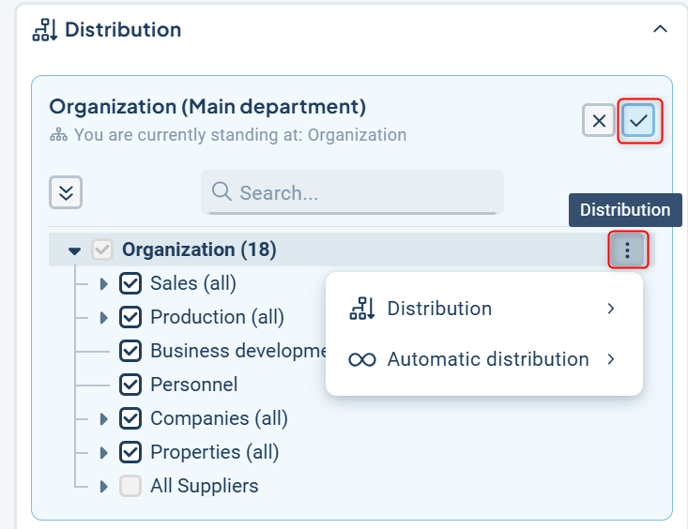Click the Distribution header hierarchy icon
Screen dimensions: 688x529
click(x=44, y=30)
